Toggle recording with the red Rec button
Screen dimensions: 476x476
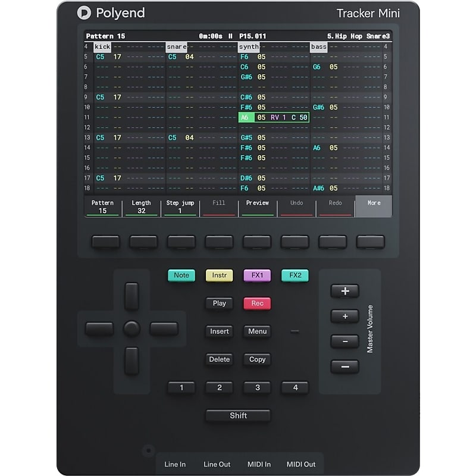point(257,303)
